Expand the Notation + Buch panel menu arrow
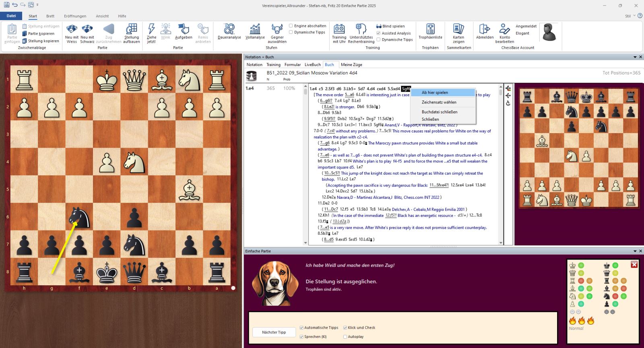 pos(635,57)
